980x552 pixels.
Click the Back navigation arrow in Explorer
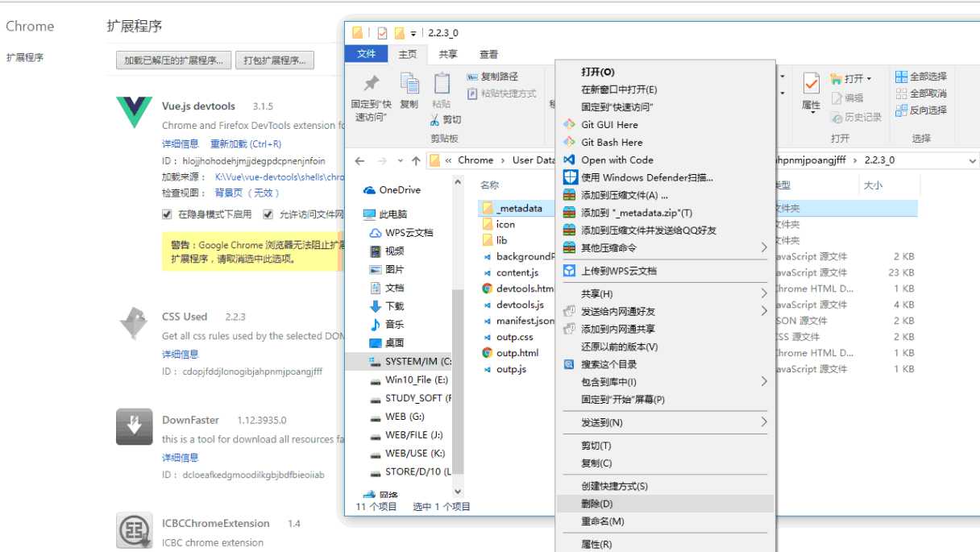(360, 160)
